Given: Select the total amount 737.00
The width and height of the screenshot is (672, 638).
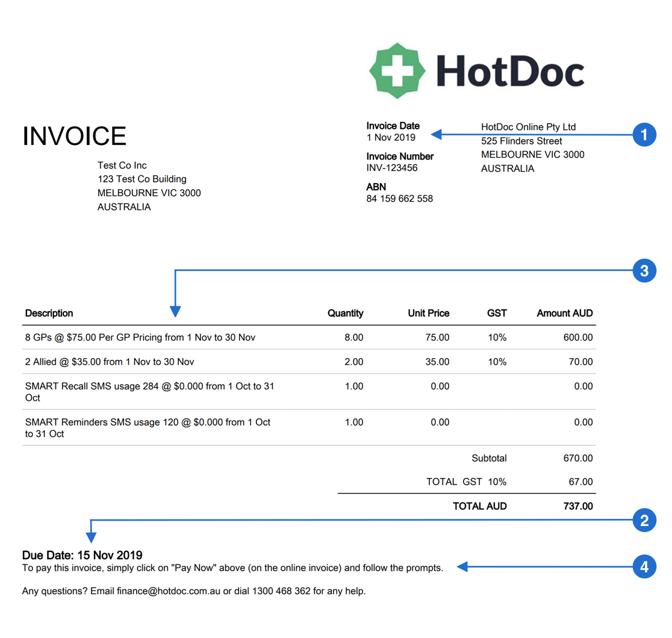Looking at the screenshot, I should point(578,506).
